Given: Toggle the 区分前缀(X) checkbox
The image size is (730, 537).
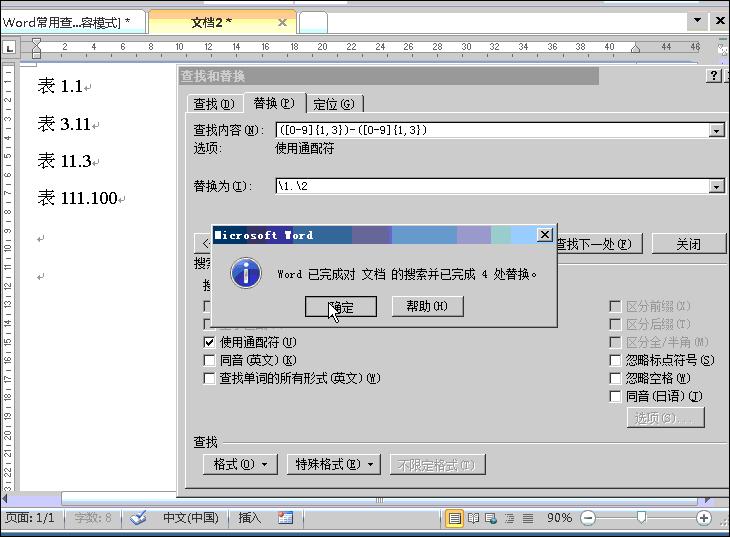Looking at the screenshot, I should click(615, 306).
